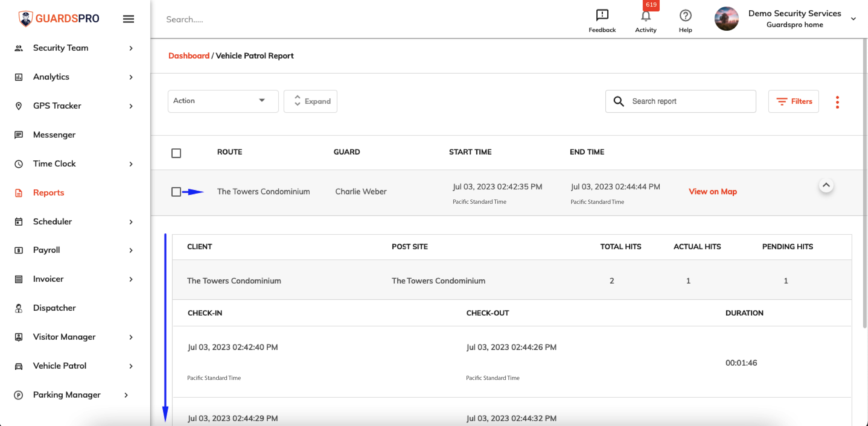The height and width of the screenshot is (426, 868).
Task: Expand Analytics submenu chevron
Action: click(131, 77)
